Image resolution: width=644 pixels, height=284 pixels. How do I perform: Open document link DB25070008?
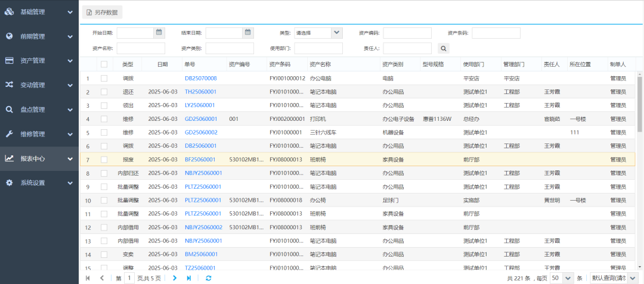(x=201, y=78)
